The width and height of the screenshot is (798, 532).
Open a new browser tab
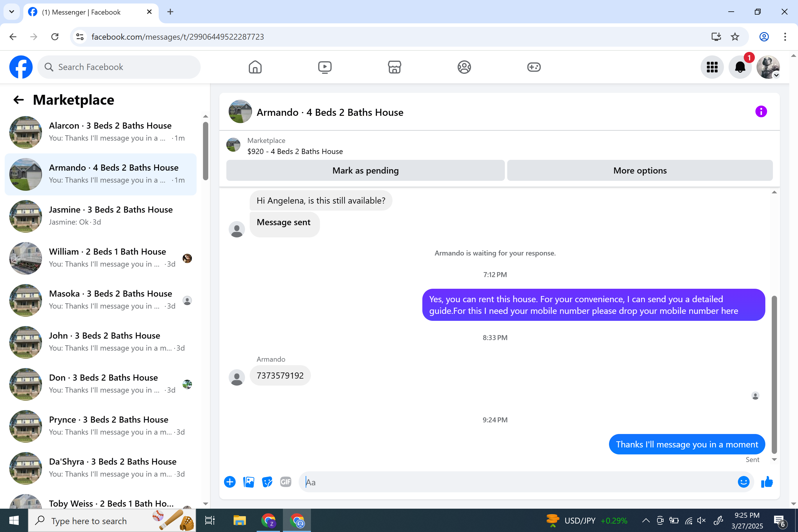coord(170,12)
